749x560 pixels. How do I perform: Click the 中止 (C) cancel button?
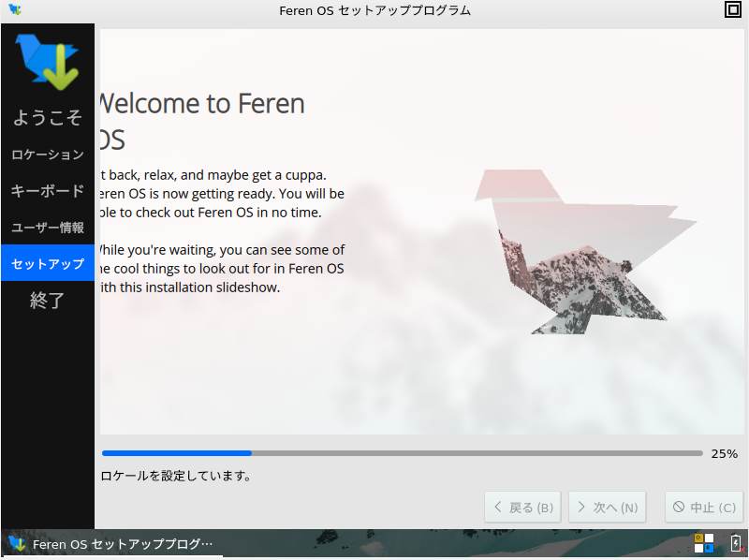coord(704,507)
